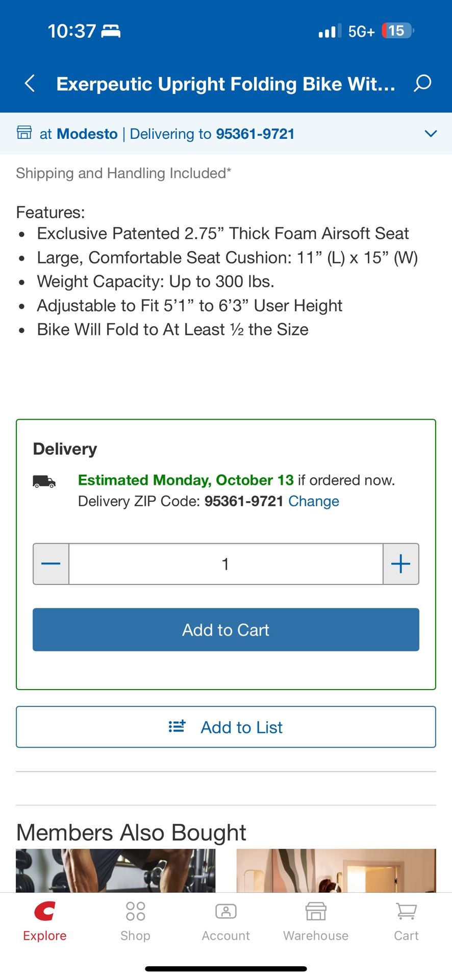This screenshot has height=980, width=452.
Task: Tap the Modesto warehouse name
Action: click(87, 134)
